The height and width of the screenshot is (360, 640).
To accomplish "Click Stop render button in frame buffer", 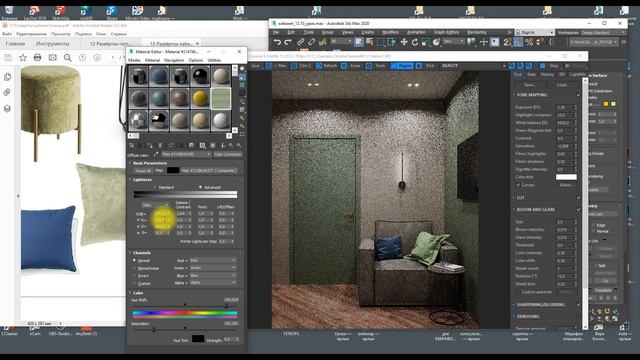I will click(x=549, y=66).
